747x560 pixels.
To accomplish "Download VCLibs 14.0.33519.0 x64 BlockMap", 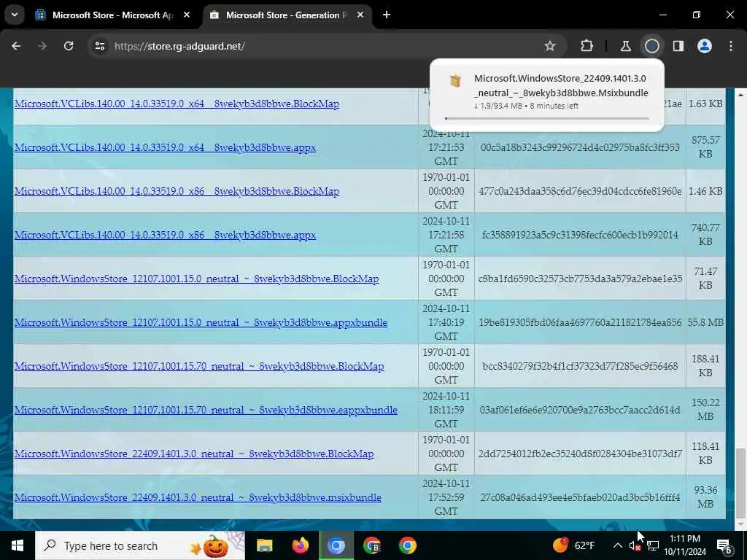I will pyautogui.click(x=177, y=104).
